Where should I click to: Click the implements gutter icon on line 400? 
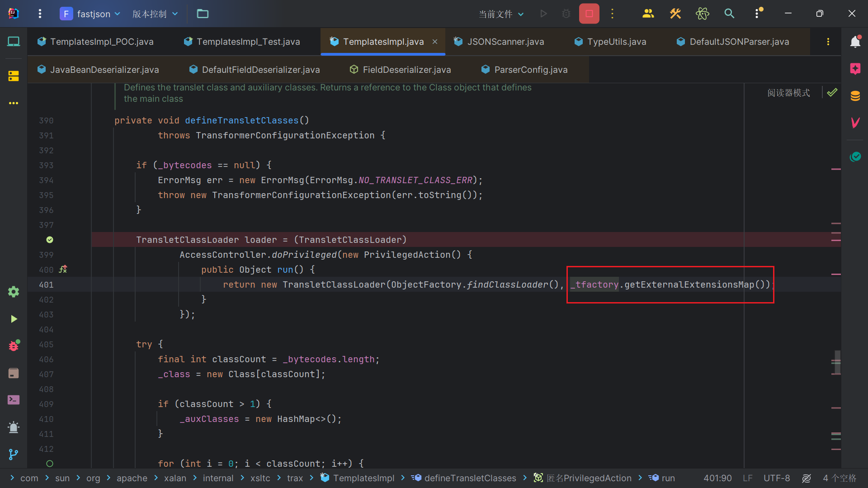click(63, 269)
